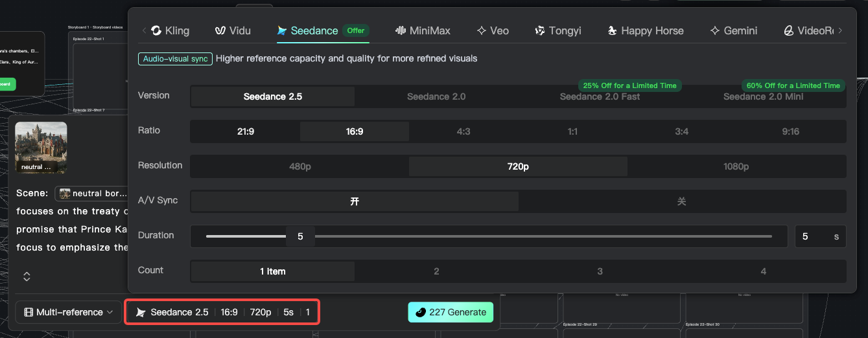The image size is (868, 338).
Task: Click the VideoRe logo icon
Action: [789, 30]
